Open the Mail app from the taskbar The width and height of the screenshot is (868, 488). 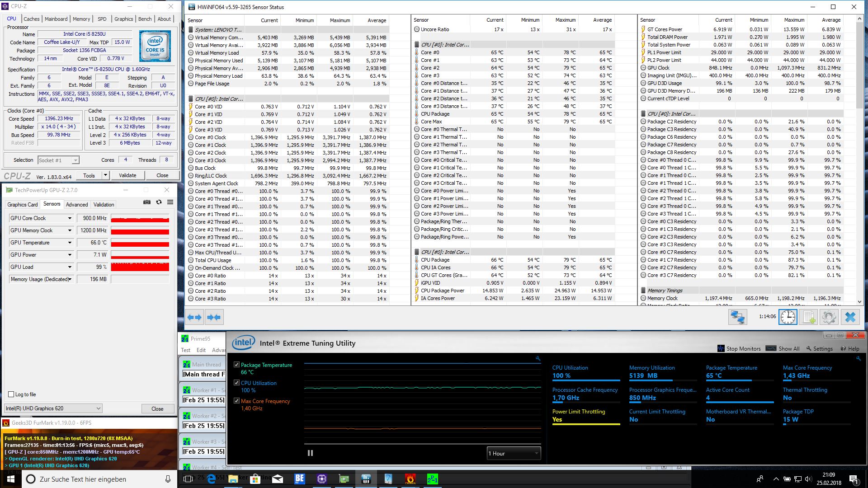point(277,479)
